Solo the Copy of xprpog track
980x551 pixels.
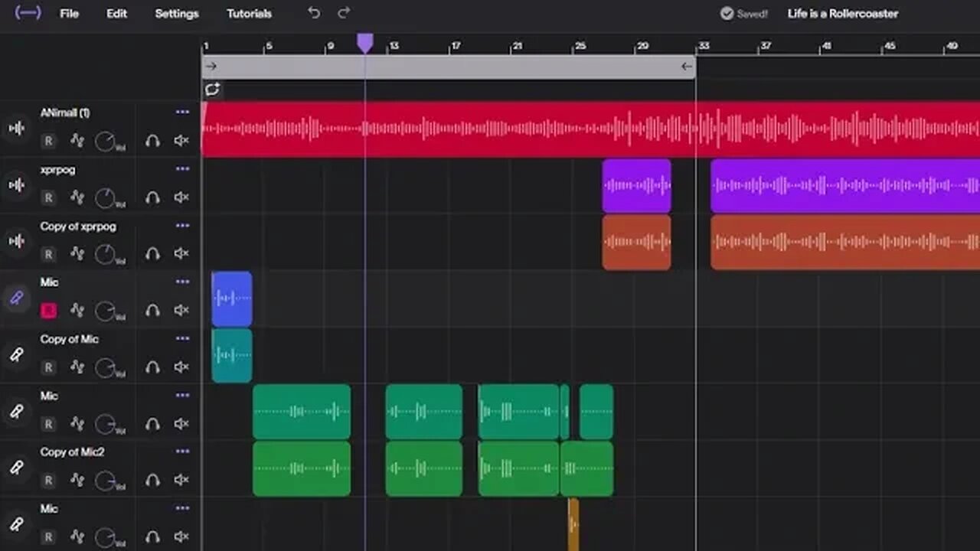(152, 253)
